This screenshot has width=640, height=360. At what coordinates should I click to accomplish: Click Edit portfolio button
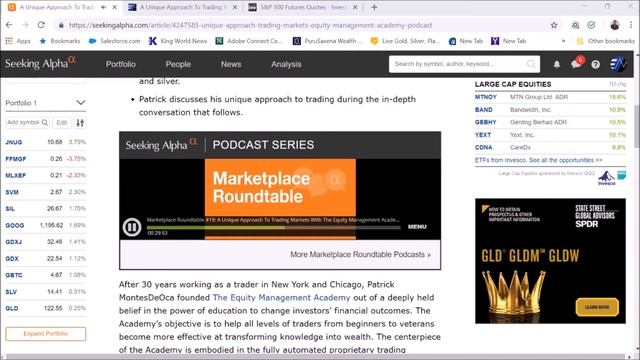[x=62, y=122]
